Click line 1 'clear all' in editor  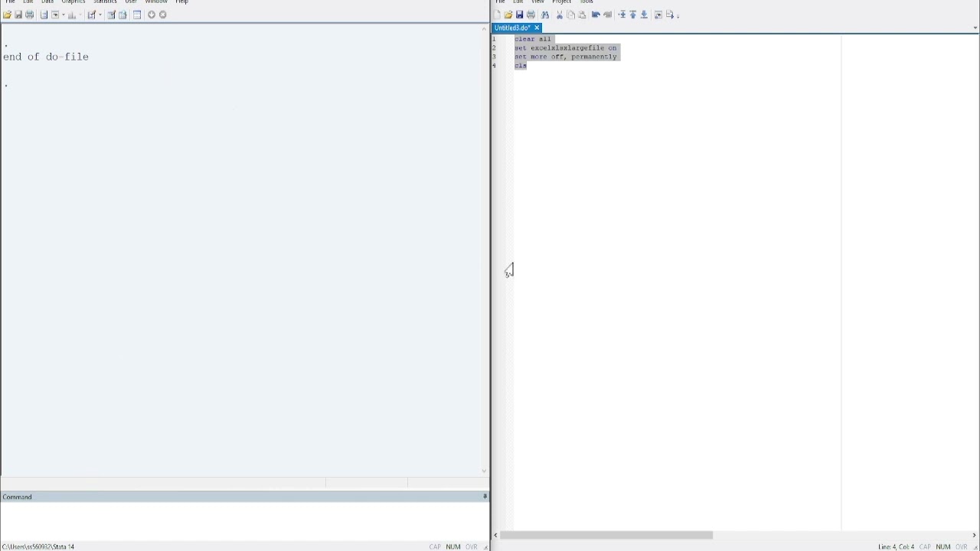532,39
